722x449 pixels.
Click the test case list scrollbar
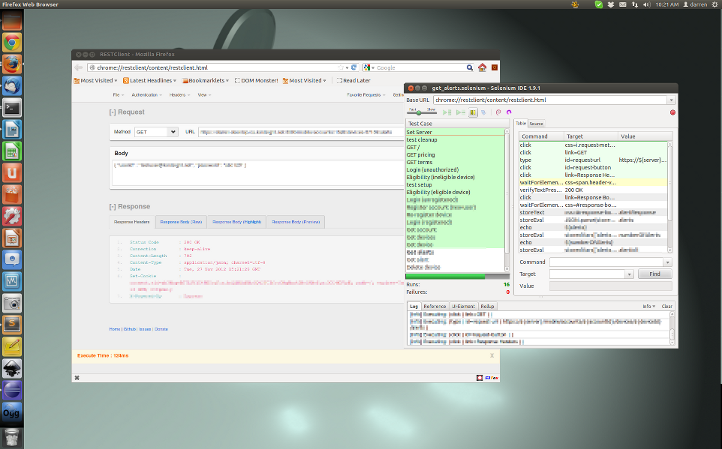pyautogui.click(x=507, y=198)
